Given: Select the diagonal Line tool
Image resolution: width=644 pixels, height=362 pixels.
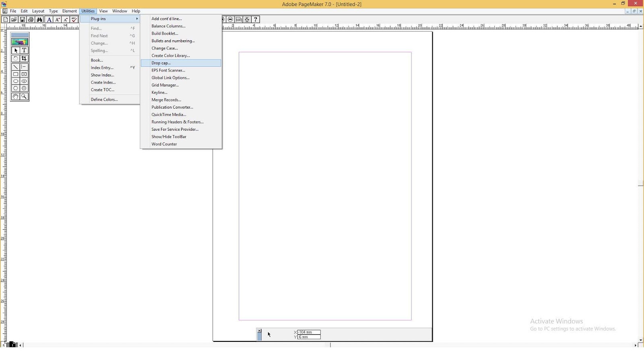Looking at the screenshot, I should pyautogui.click(x=16, y=67).
